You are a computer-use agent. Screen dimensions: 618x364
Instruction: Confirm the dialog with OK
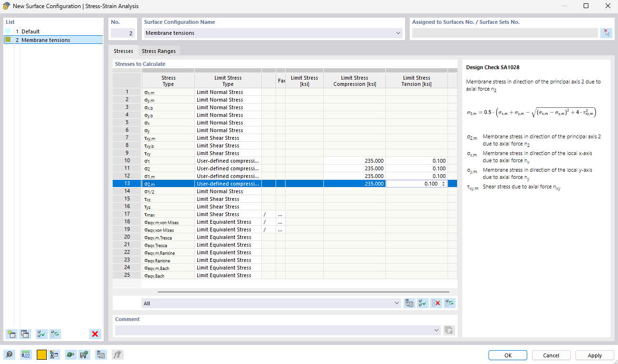[x=507, y=355]
